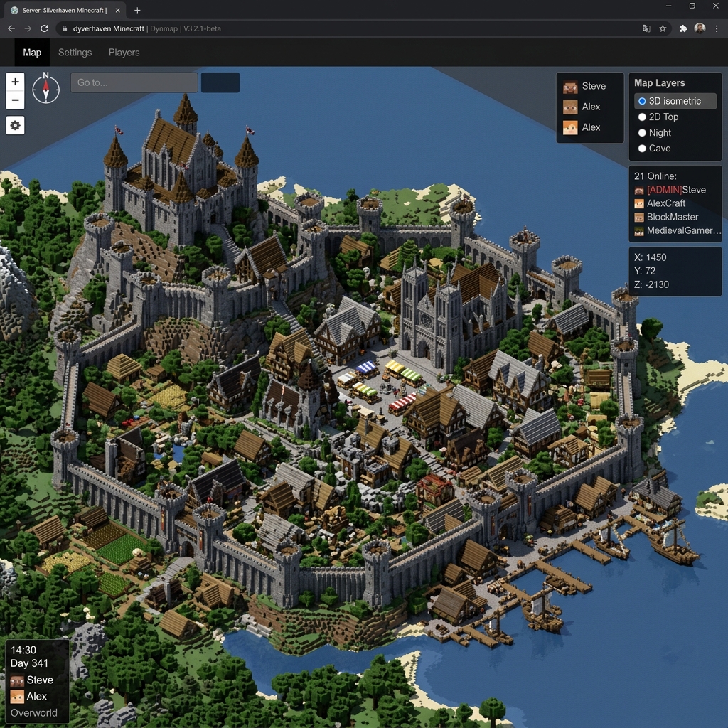The height and width of the screenshot is (728, 728).
Task: Click the north compass icon
Action: pyautogui.click(x=46, y=88)
